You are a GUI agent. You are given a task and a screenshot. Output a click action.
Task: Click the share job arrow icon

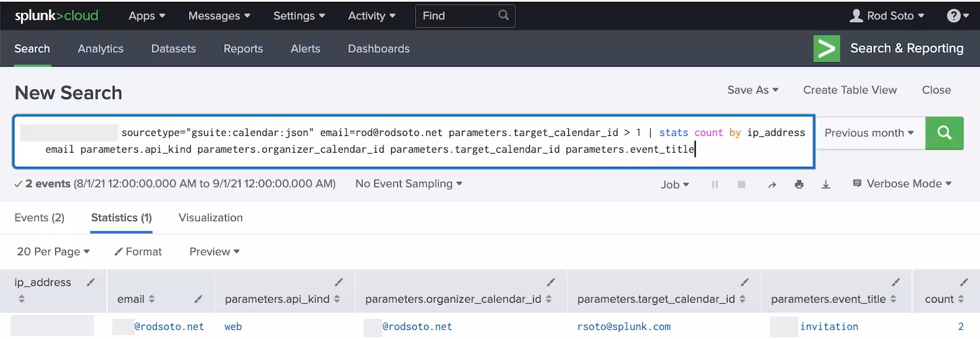tap(772, 185)
